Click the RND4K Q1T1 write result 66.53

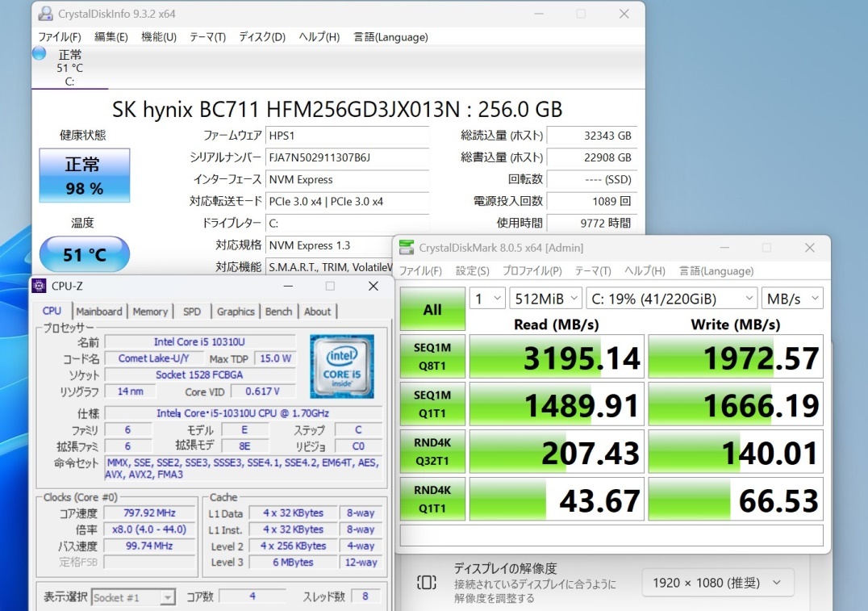point(736,499)
